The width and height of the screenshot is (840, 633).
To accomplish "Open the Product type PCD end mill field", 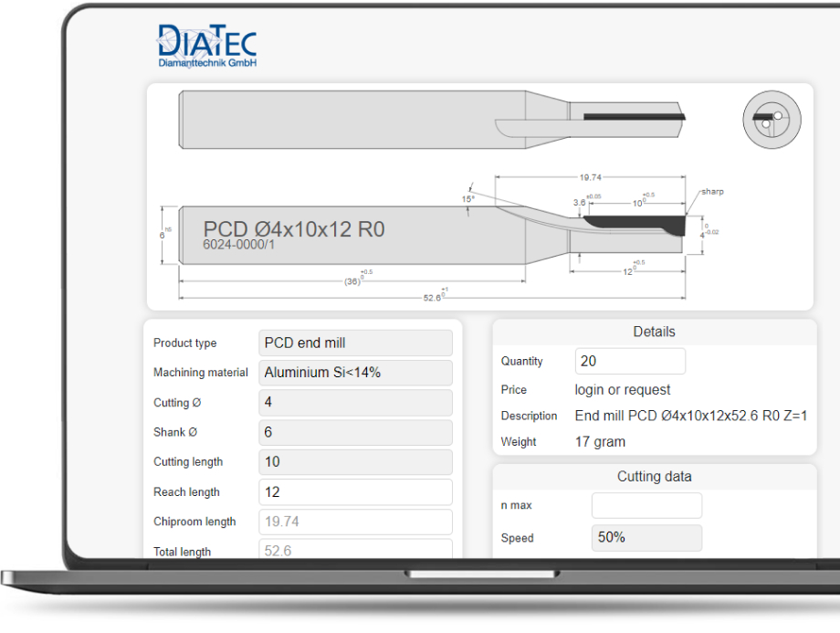I will point(355,343).
